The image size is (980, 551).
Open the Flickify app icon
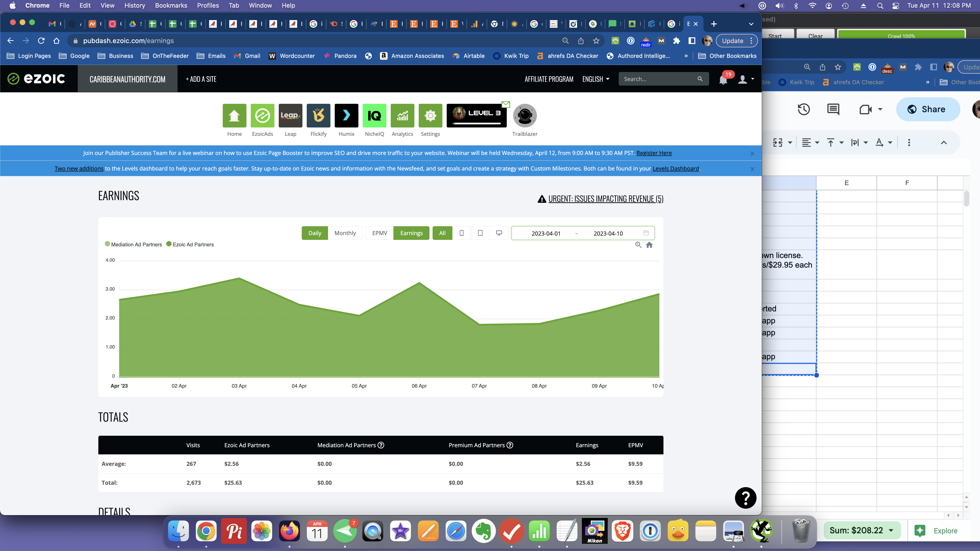coord(318,115)
